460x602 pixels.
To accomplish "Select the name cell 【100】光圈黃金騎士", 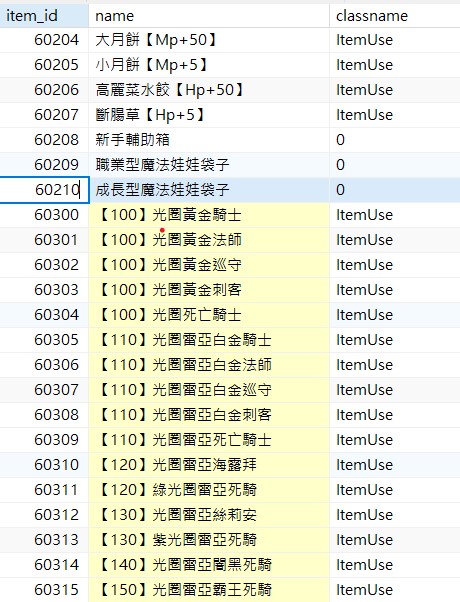I will [x=209, y=215].
